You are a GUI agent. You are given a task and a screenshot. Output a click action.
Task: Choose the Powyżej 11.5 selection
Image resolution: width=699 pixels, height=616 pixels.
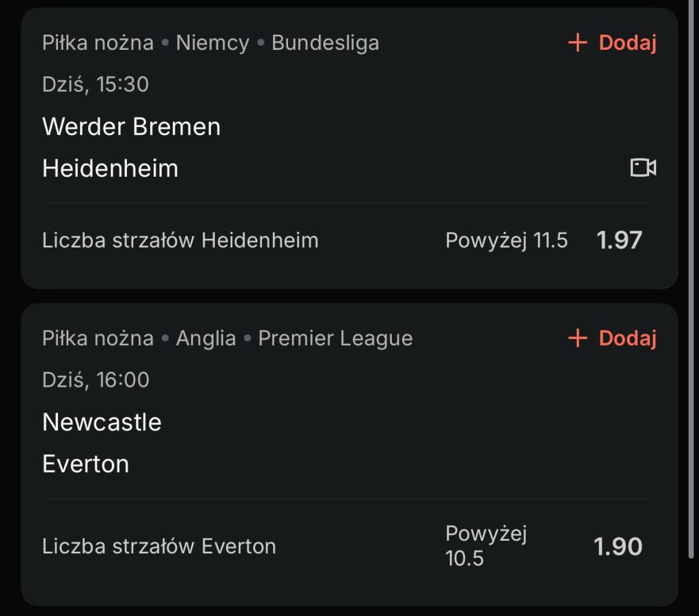(507, 240)
